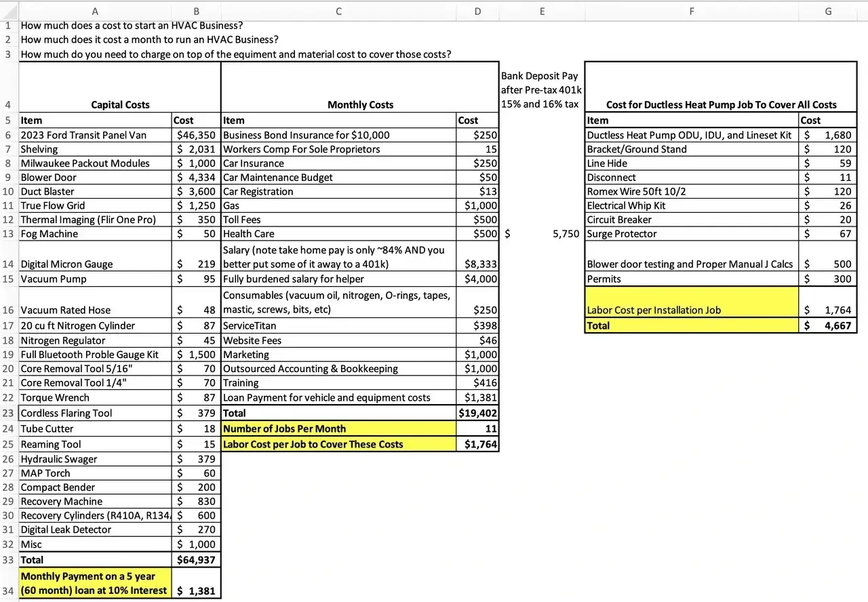Click the 5,750 bank deposit value cell

[x=542, y=234]
